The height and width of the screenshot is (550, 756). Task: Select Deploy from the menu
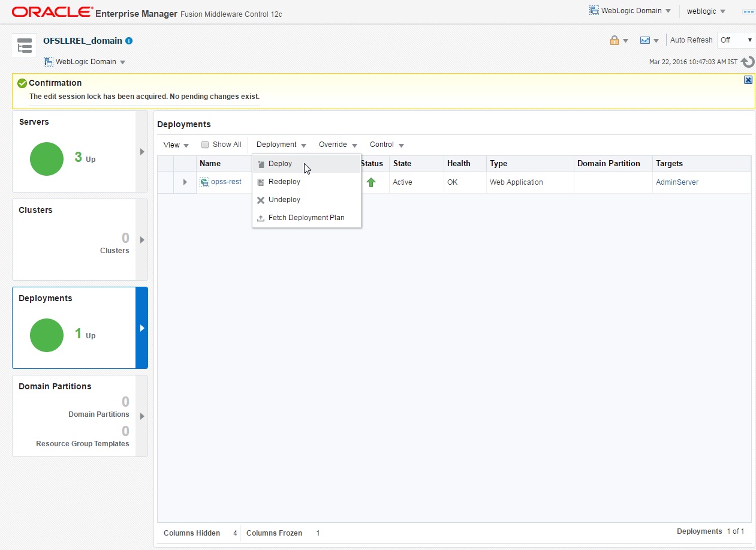[x=306, y=164]
